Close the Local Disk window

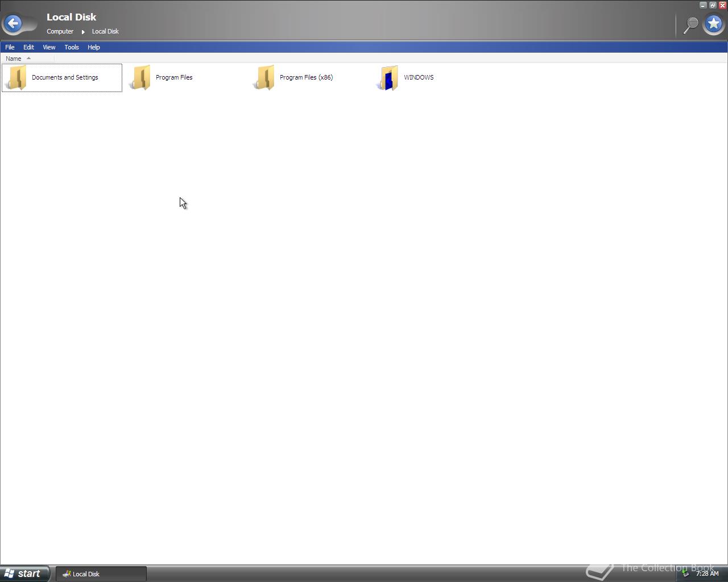coord(722,5)
